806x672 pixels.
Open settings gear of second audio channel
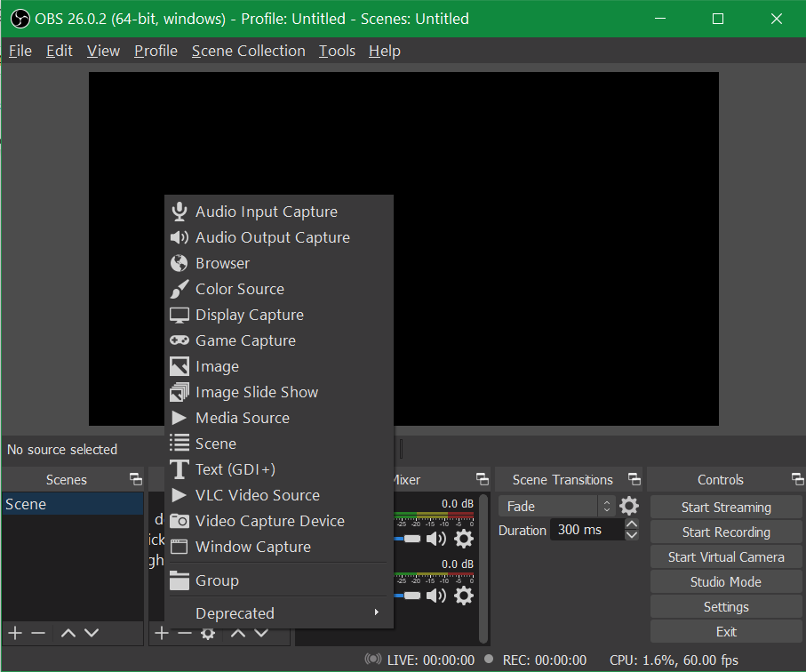pos(464,596)
